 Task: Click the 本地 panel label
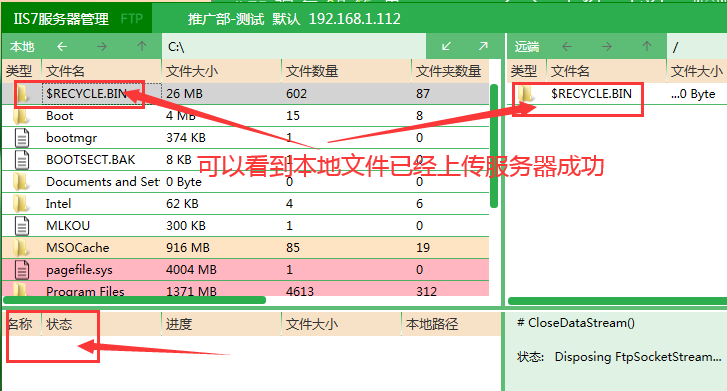[22, 46]
